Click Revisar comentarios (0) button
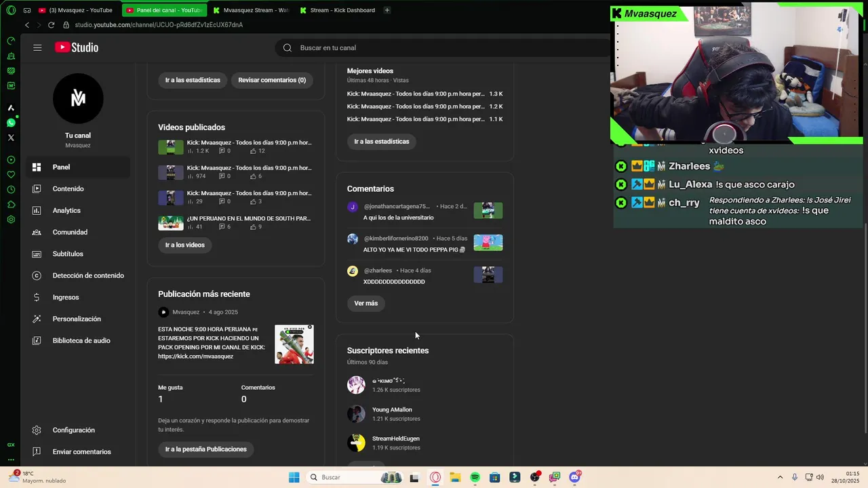This screenshot has width=868, height=488. (x=272, y=80)
